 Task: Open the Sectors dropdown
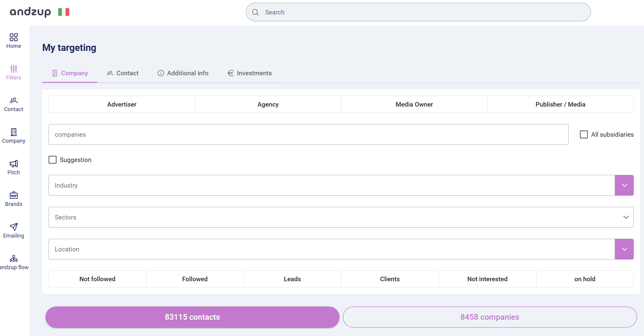pos(626,217)
